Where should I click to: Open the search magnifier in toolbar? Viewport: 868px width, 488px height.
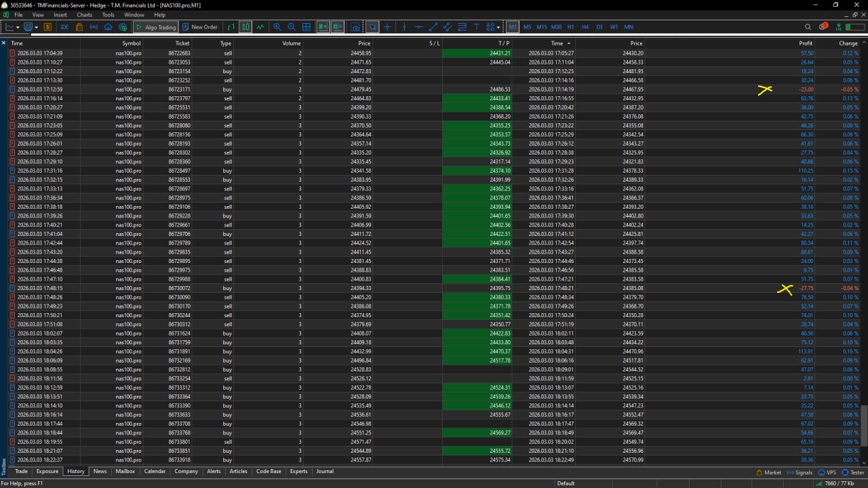coord(808,27)
